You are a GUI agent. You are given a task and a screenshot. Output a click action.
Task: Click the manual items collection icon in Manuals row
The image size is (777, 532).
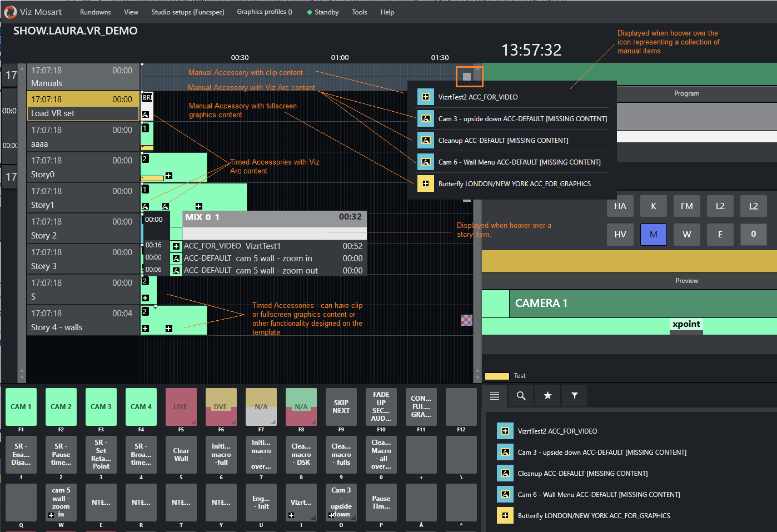click(467, 77)
